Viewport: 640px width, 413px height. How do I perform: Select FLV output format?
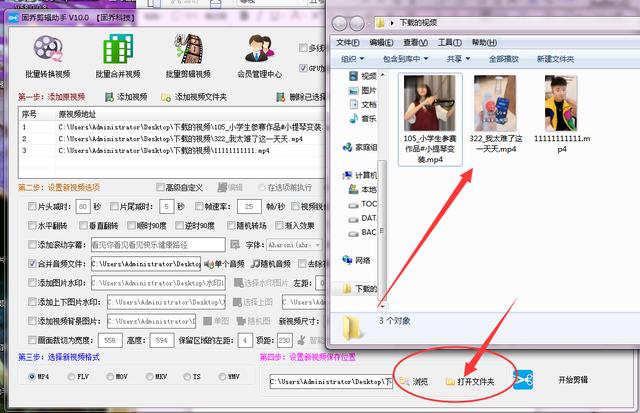click(71, 376)
